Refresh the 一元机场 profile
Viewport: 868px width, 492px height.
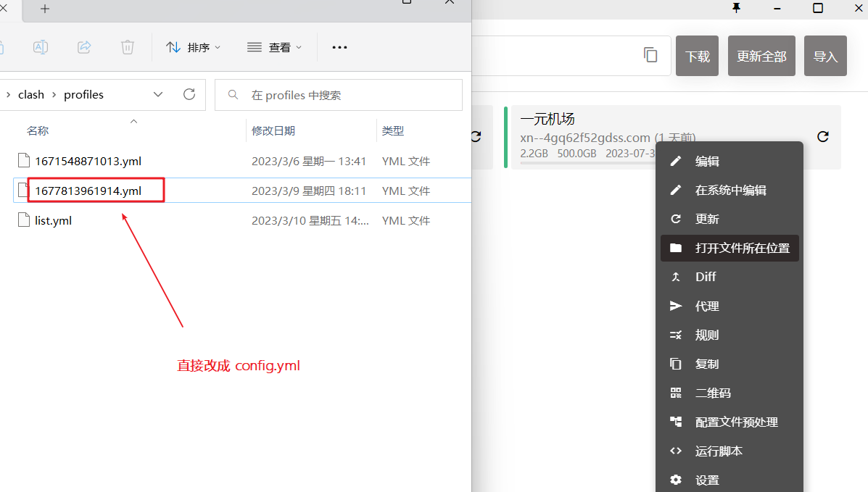[x=822, y=137]
